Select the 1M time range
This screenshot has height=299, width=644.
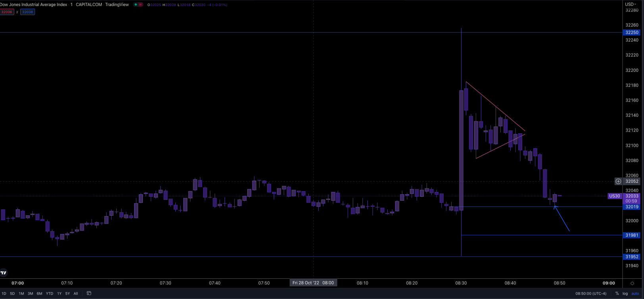(x=21, y=293)
